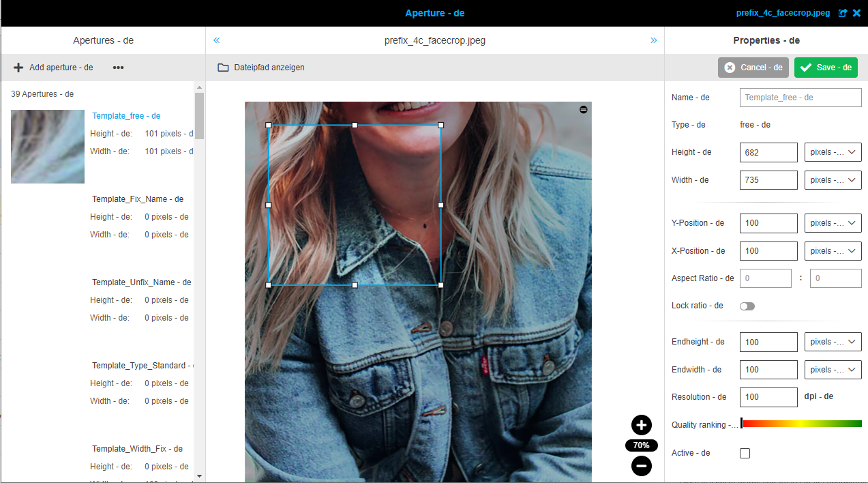The height and width of the screenshot is (483, 868).
Task: Click the Save button
Action: 826,67
